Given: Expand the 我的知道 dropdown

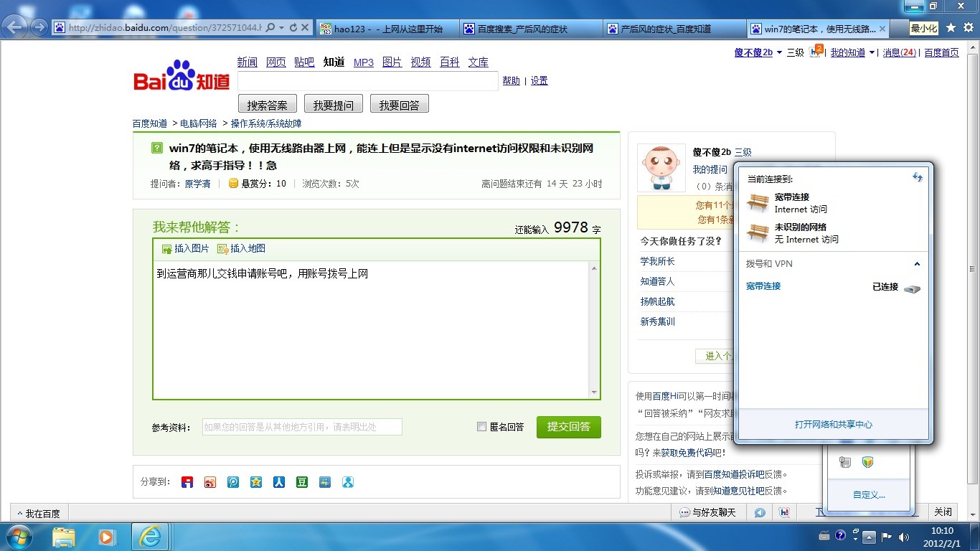Looking at the screenshot, I should coord(872,52).
